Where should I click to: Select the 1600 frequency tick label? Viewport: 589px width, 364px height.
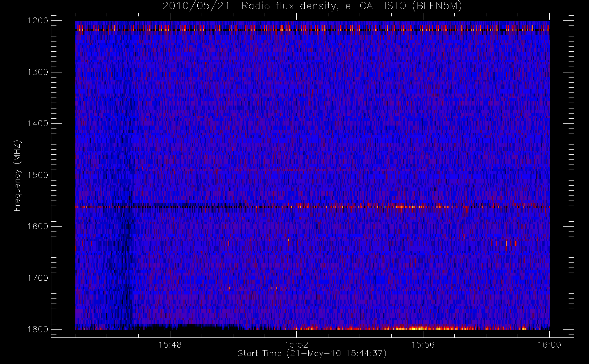click(x=38, y=226)
